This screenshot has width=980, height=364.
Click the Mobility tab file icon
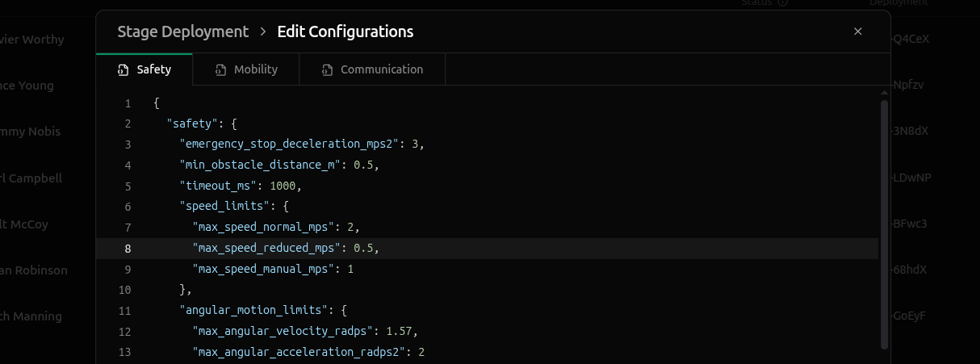tap(220, 70)
